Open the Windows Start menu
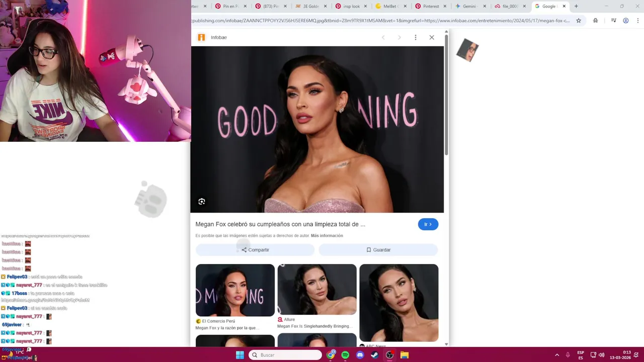The height and width of the screenshot is (362, 644). (x=240, y=355)
